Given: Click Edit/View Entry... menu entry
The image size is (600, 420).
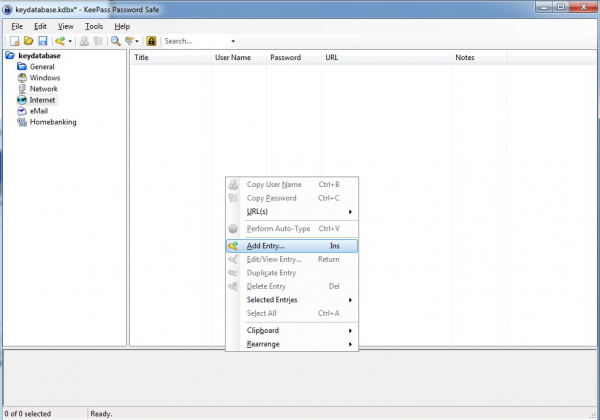Looking at the screenshot, I should click(x=292, y=259).
